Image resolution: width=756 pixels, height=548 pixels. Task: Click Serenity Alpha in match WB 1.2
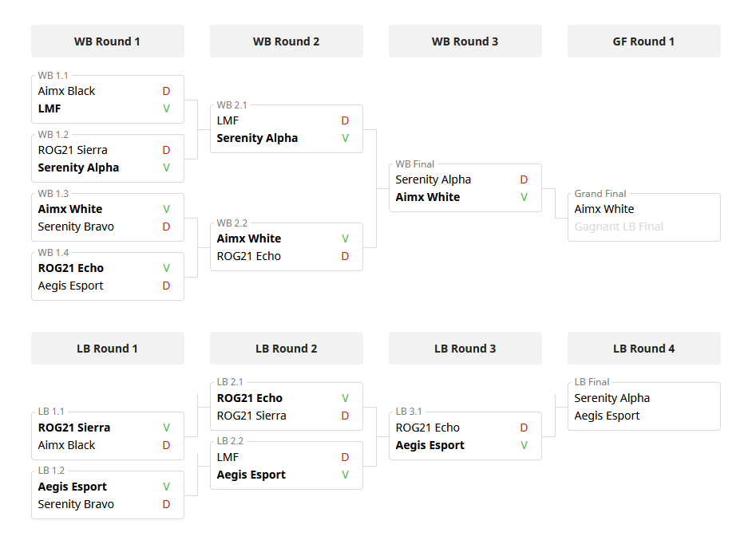pyautogui.click(x=78, y=168)
